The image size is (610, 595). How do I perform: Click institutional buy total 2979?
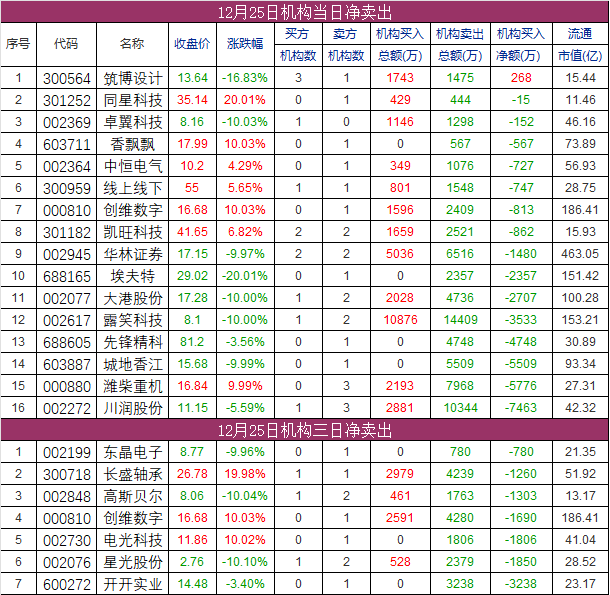click(400, 474)
